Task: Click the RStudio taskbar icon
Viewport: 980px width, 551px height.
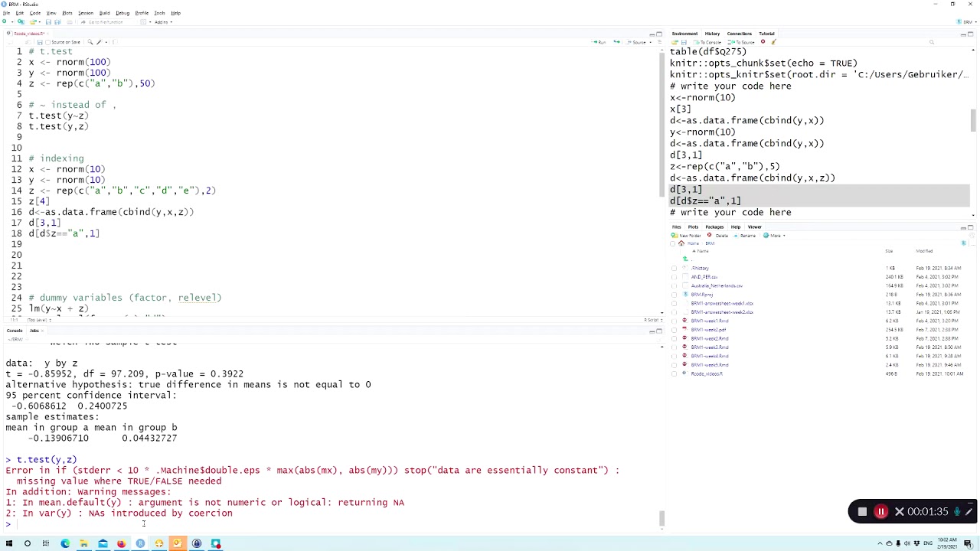Action: pos(140,543)
